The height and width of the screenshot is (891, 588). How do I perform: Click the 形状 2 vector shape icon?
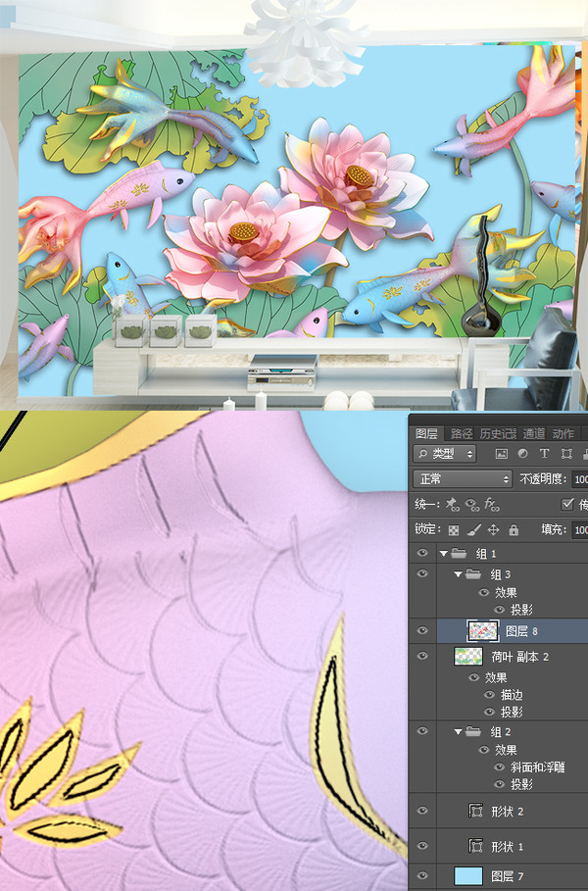[x=475, y=811]
